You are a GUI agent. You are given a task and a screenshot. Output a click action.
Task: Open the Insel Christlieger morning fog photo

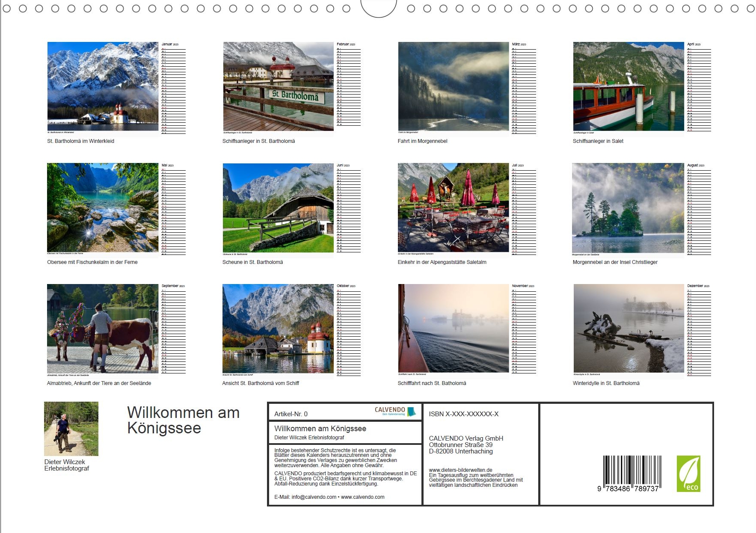[x=629, y=207]
